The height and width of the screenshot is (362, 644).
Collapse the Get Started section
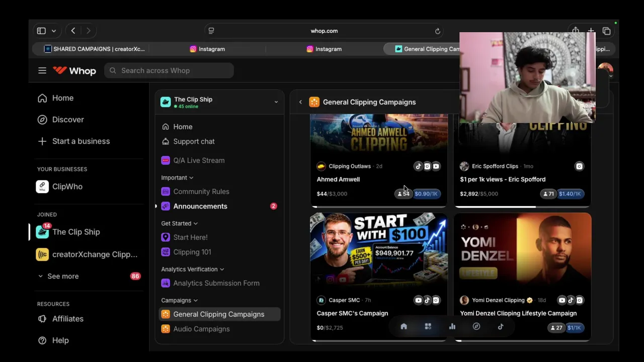coord(180,223)
